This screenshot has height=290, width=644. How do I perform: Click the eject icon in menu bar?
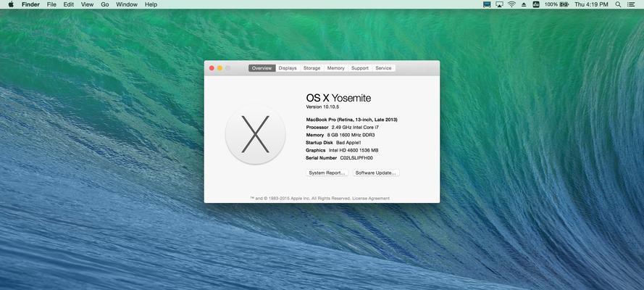click(x=524, y=4)
